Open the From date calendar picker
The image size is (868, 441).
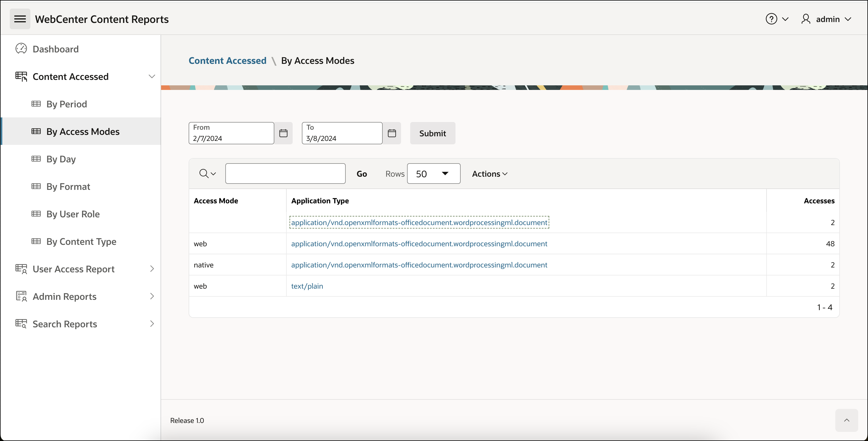284,133
